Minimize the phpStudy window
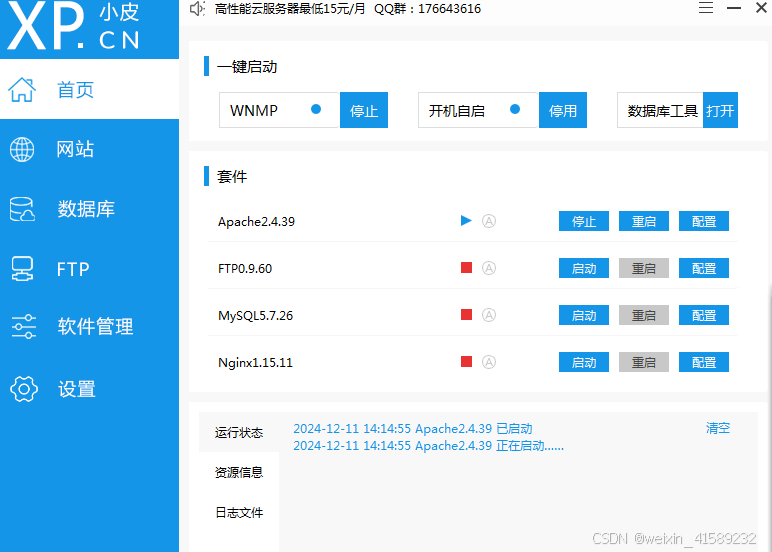The image size is (772, 552). point(734,8)
